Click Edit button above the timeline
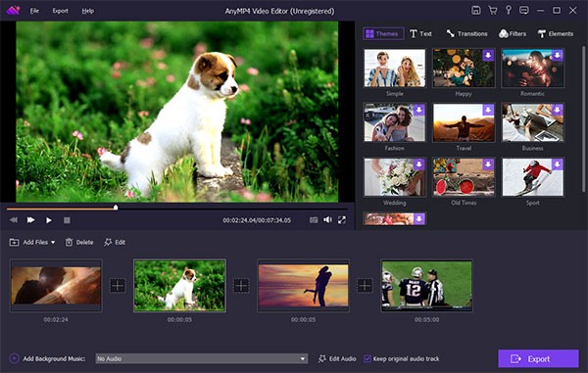 click(x=115, y=242)
